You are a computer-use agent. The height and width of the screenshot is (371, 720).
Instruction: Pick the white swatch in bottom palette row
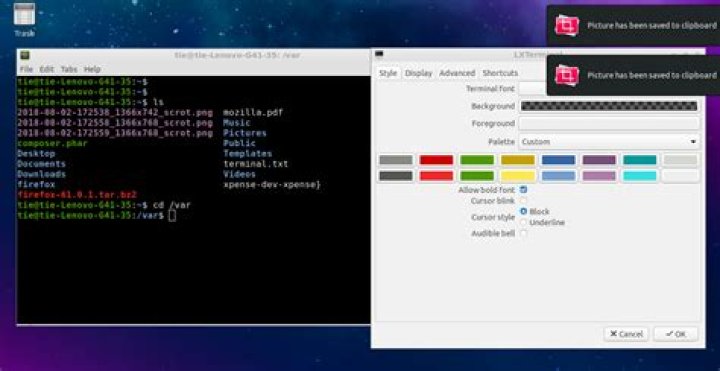click(x=681, y=176)
